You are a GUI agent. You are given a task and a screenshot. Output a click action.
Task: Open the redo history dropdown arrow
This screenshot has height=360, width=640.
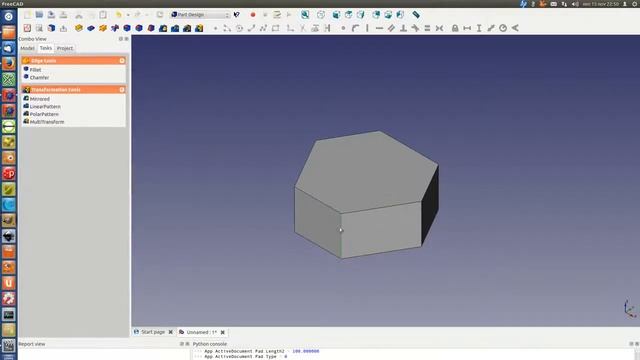147,15
